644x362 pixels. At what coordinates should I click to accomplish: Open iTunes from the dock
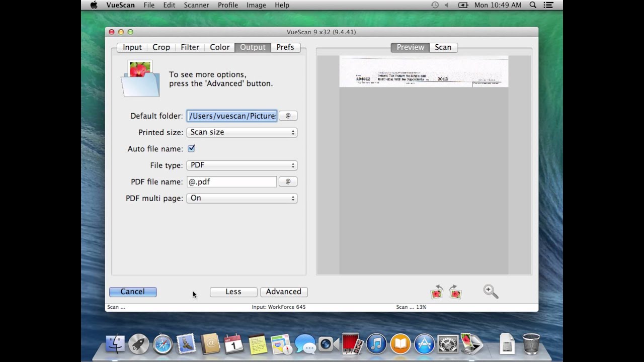[x=376, y=344]
